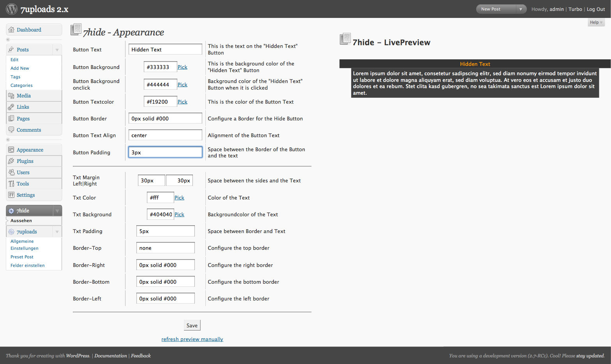Click the Plugins plug icon

point(11,161)
